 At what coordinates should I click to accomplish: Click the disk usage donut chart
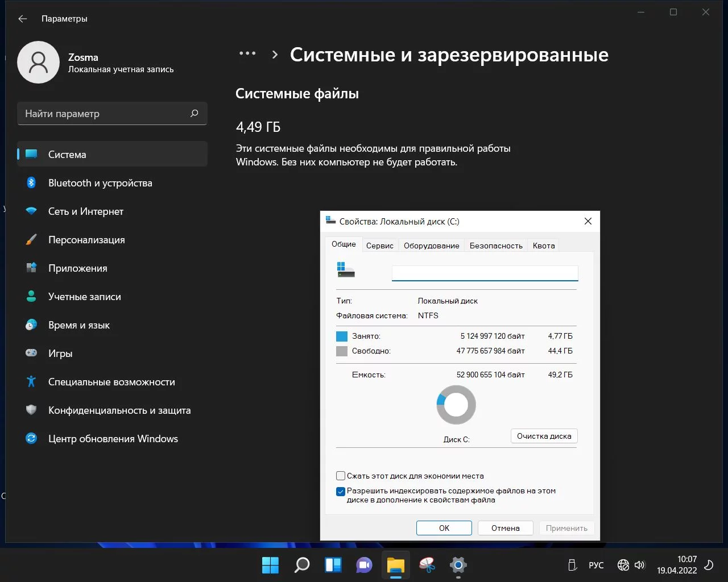click(456, 405)
